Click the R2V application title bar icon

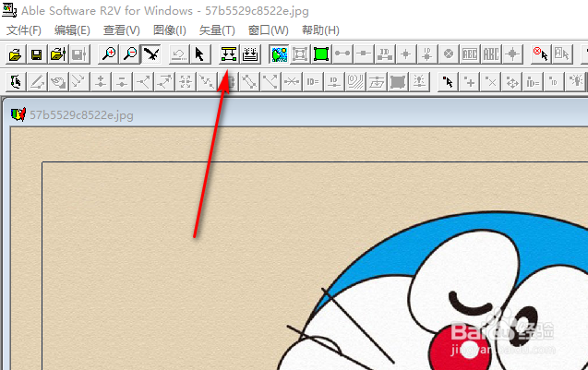9,10
